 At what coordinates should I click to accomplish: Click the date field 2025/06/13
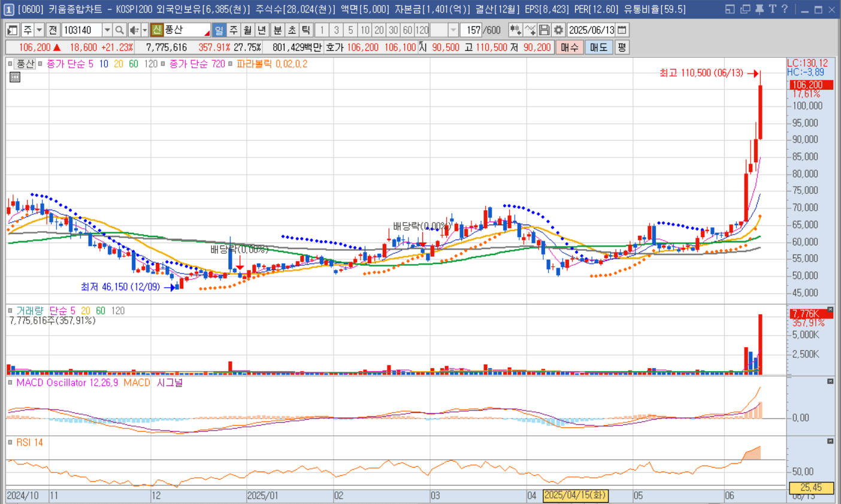591,30
